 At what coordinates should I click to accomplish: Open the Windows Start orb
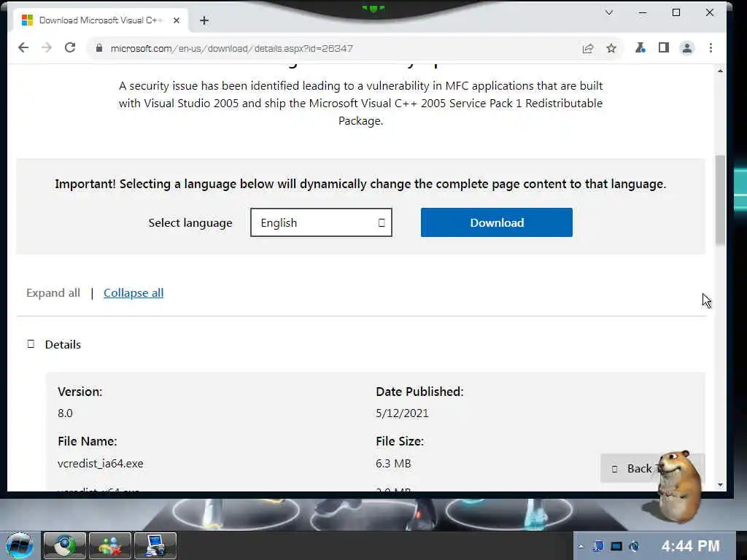tap(20, 545)
